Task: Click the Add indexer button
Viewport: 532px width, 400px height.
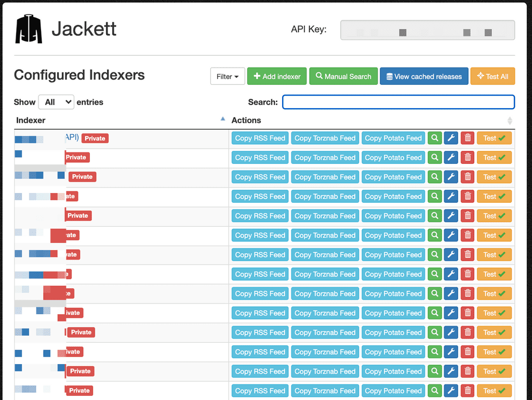Action: tap(277, 76)
